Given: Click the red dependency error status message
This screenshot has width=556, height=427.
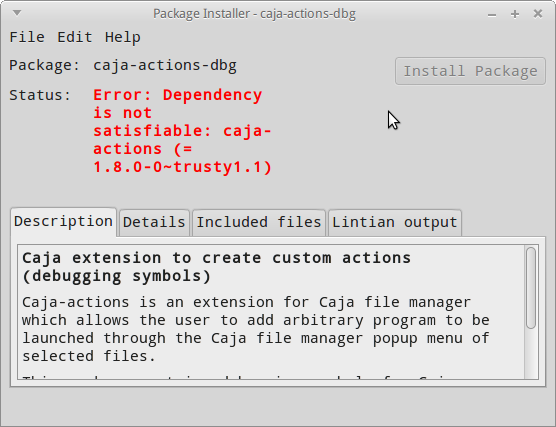Looking at the screenshot, I should pyautogui.click(x=182, y=131).
